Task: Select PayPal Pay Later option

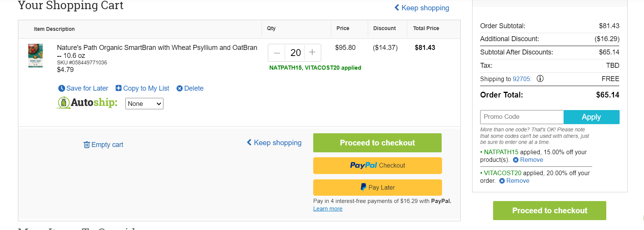Action: [377, 187]
